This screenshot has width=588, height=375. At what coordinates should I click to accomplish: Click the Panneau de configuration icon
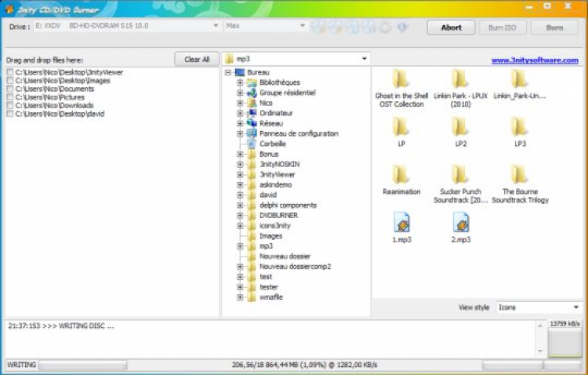(252, 133)
